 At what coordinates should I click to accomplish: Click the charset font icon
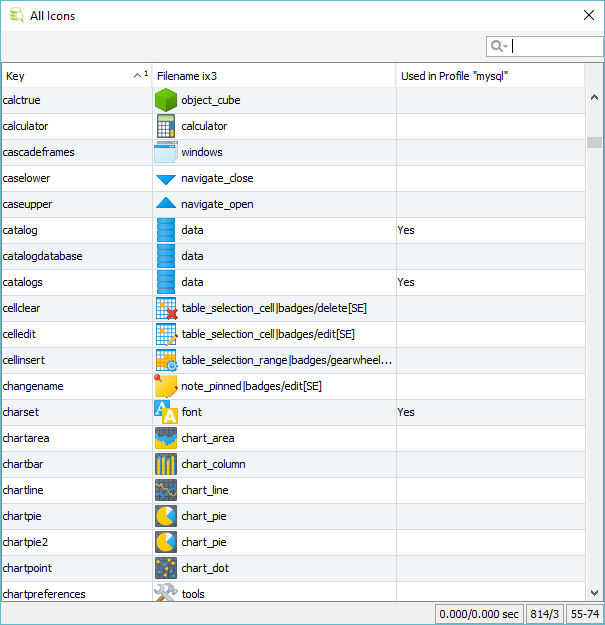point(166,412)
